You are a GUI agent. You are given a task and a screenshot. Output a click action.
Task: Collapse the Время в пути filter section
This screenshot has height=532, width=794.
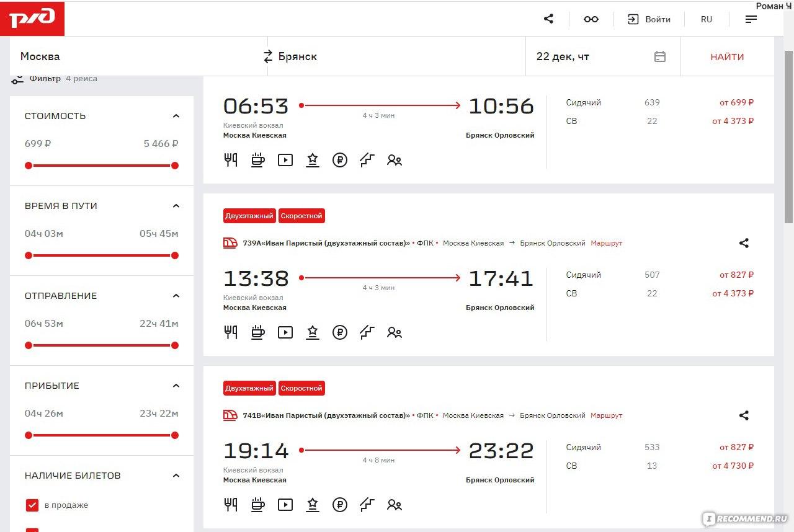pyautogui.click(x=176, y=206)
